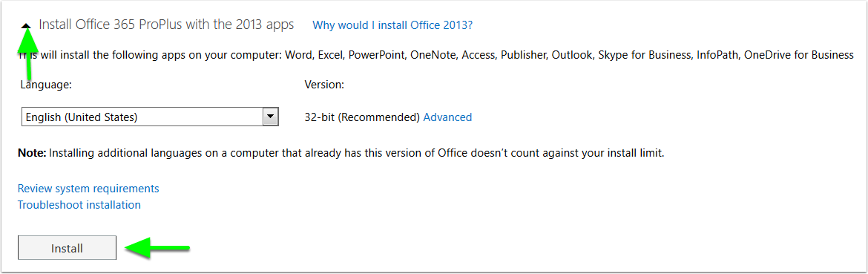This screenshot has width=868, height=274.
Task: Open the Review system requirements link
Action: click(x=88, y=189)
